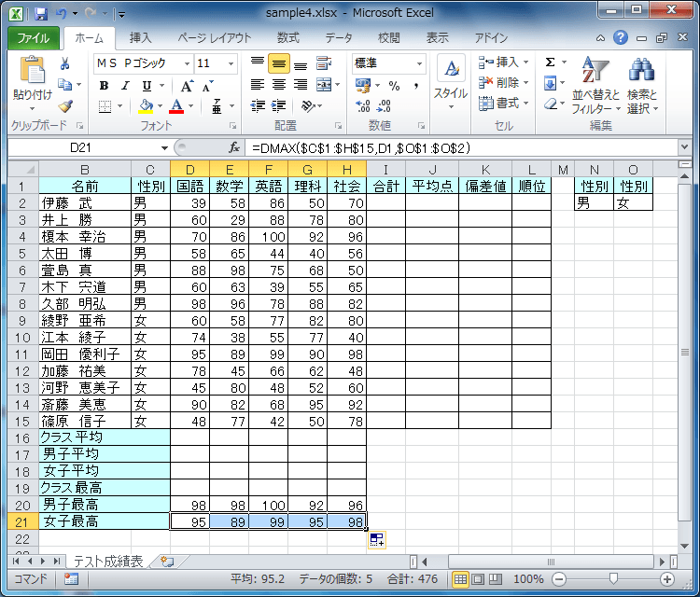
Task: Click the insert function fx icon
Action: point(234,147)
